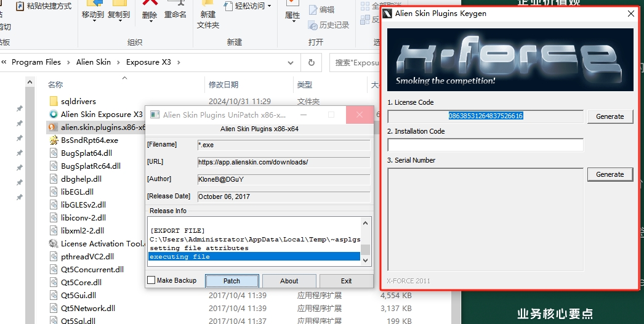This screenshot has width=644, height=324.
Task: Select the BsSndRpt64.exe file icon
Action: tap(54, 140)
